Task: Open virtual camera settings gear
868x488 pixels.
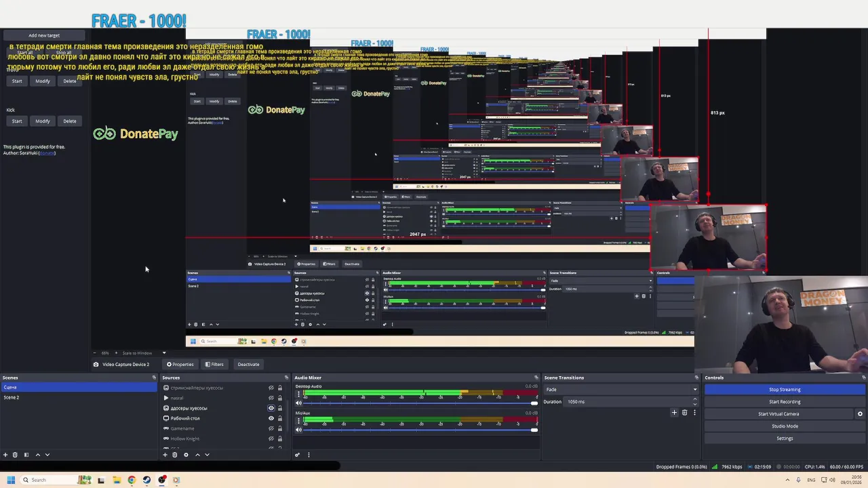Action: point(860,414)
